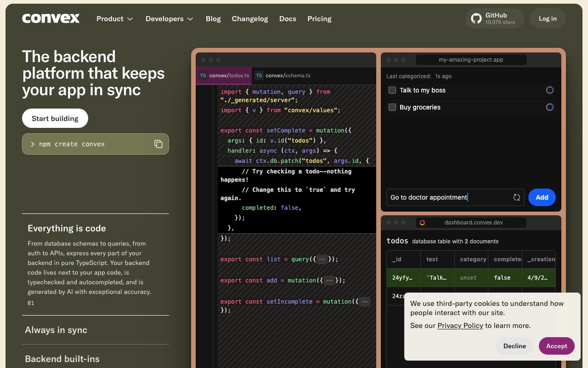588x368 pixels.
Task: Click the circle icon beside Buy groceries
Action: [550, 107]
